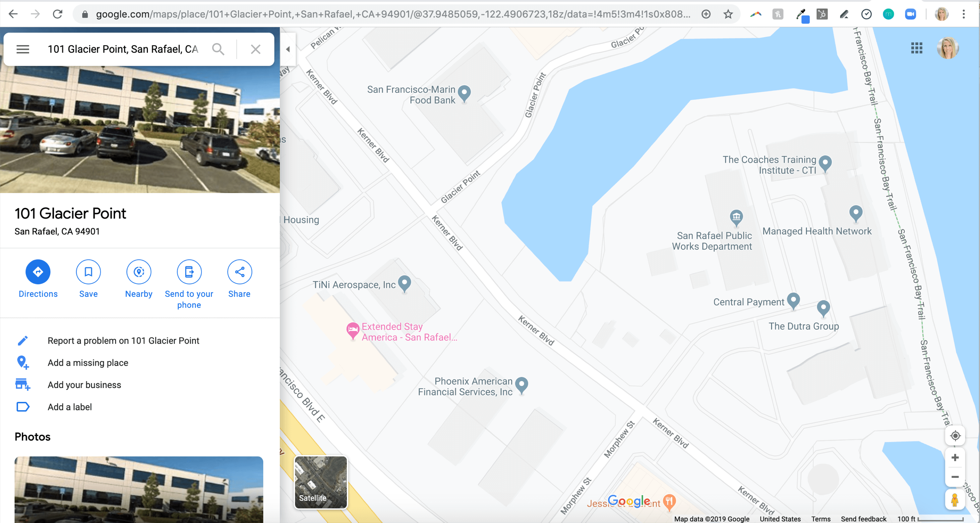Click the rainbow arc extension icon
The height and width of the screenshot is (523, 980).
(x=756, y=14)
